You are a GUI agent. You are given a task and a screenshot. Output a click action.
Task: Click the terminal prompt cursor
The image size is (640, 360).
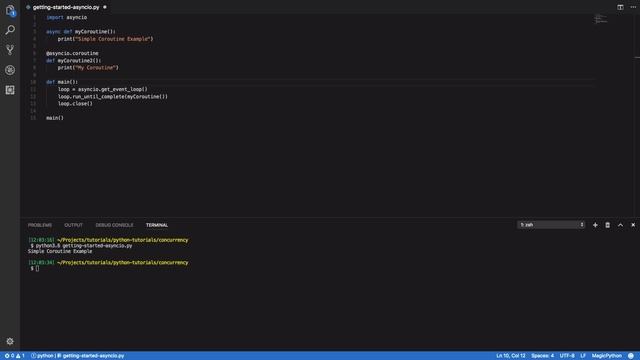[37, 269]
